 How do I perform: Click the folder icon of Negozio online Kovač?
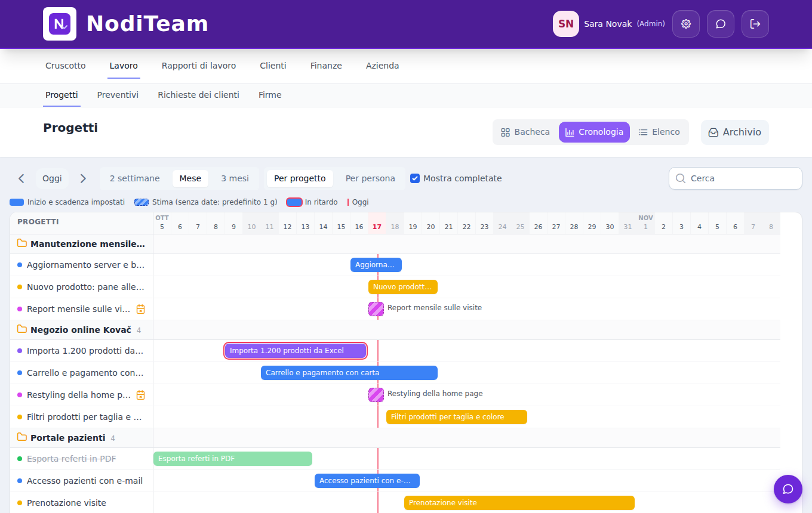(22, 329)
